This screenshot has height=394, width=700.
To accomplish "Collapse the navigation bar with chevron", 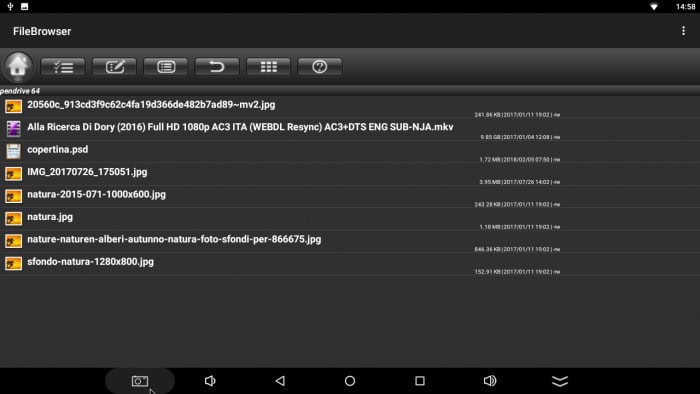I will pos(560,381).
